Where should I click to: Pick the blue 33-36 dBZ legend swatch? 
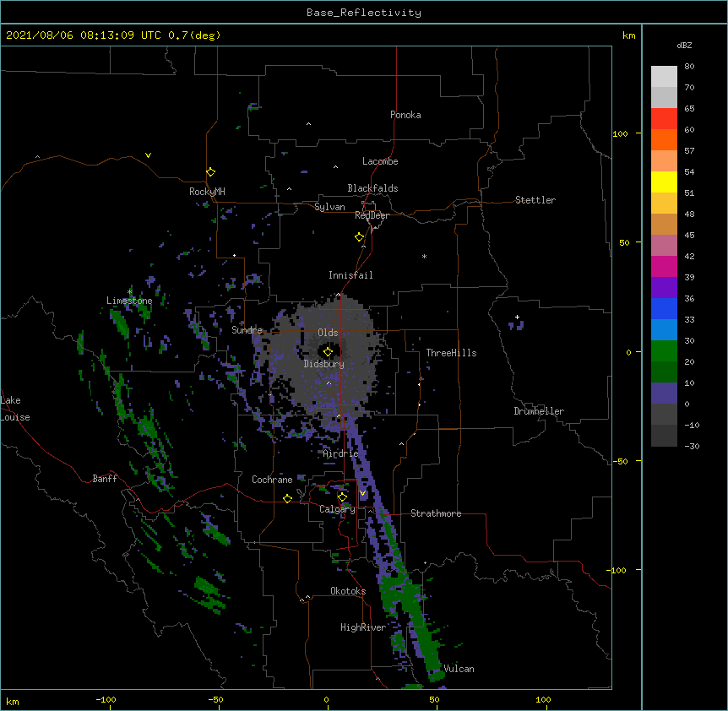[664, 308]
